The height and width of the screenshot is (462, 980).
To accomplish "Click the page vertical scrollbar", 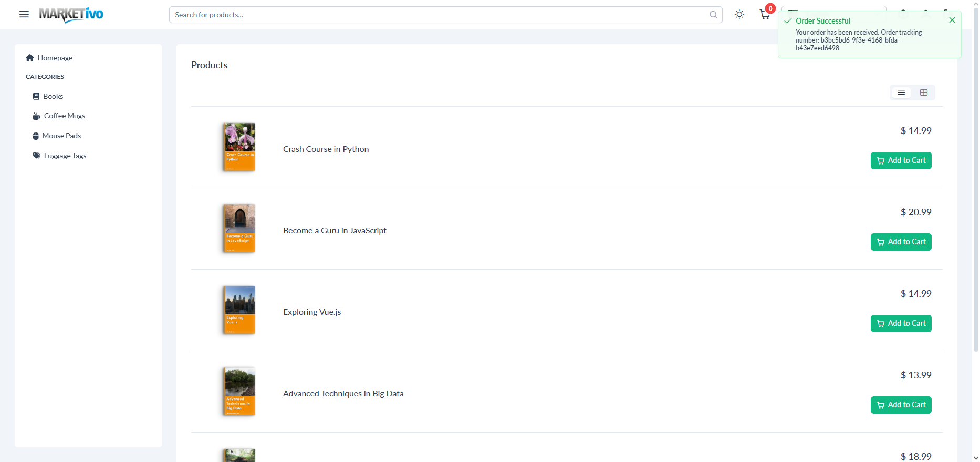I will pos(976,179).
